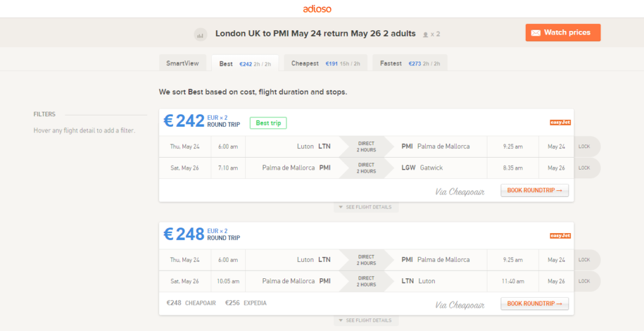
Task: Click the Best trip badge
Action: (268, 122)
